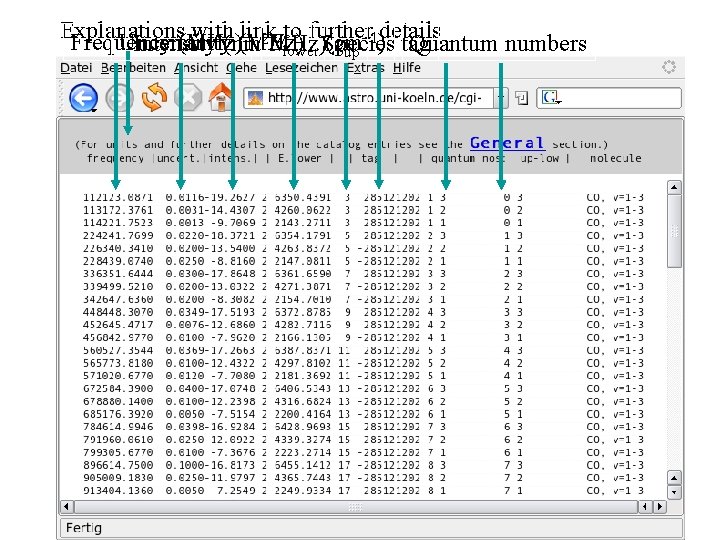Click frequency value 896614.7500

118,465
